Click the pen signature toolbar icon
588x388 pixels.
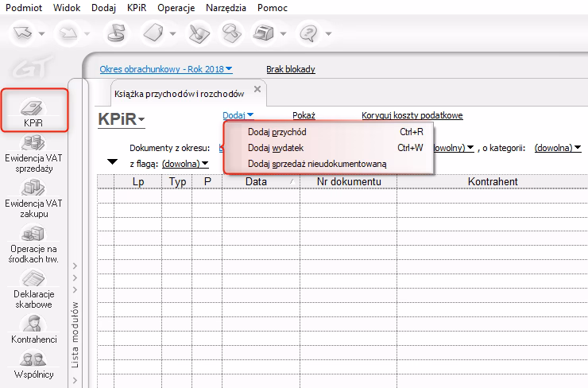pyautogui.click(x=199, y=33)
